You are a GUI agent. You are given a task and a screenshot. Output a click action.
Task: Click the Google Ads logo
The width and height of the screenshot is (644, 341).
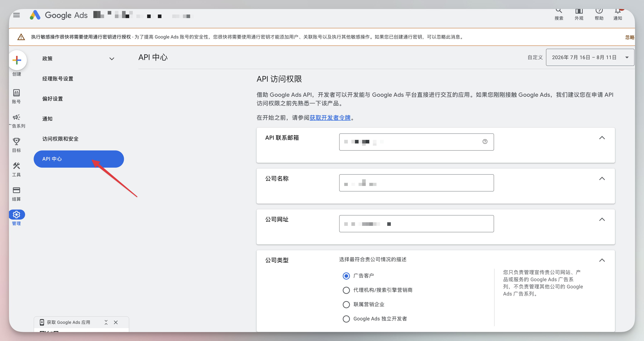point(58,15)
